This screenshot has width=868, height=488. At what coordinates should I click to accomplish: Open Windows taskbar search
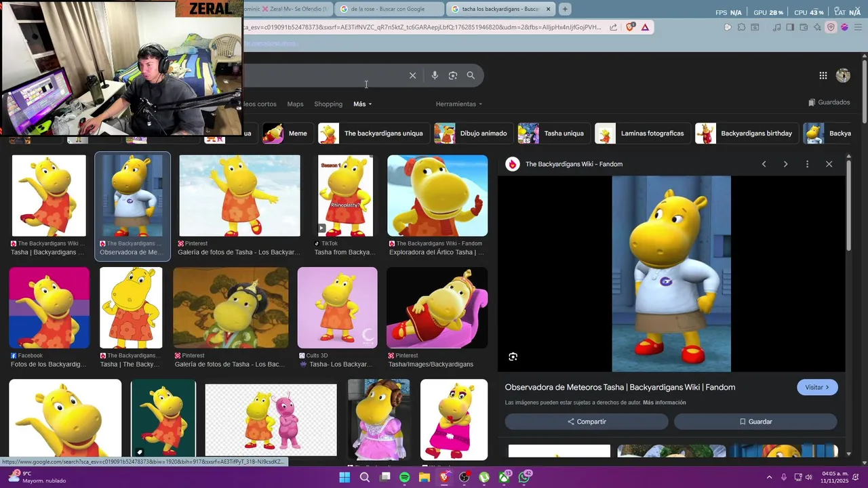365,477
